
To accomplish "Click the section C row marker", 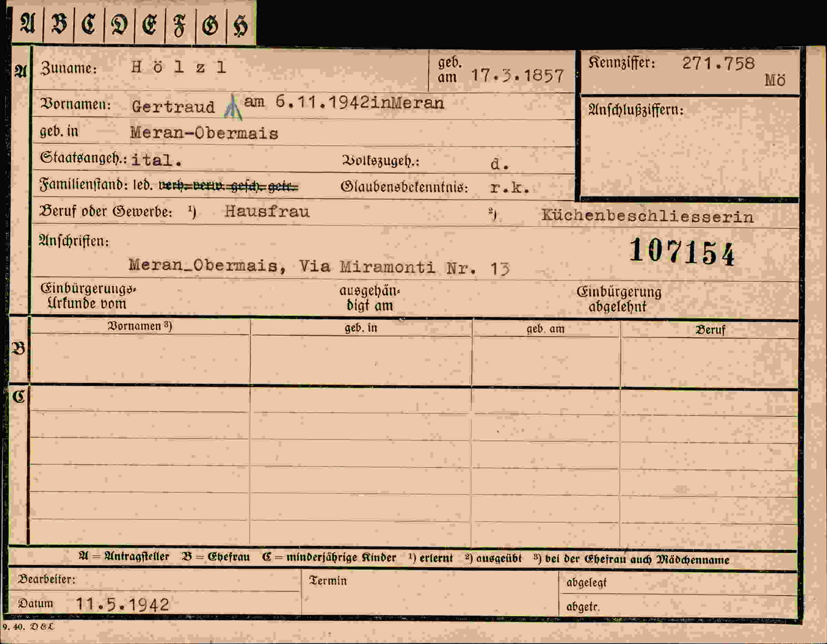I will (x=19, y=396).
